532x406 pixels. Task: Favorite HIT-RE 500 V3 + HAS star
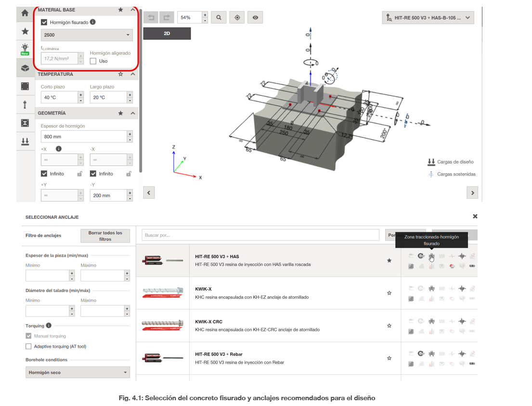[389, 261]
